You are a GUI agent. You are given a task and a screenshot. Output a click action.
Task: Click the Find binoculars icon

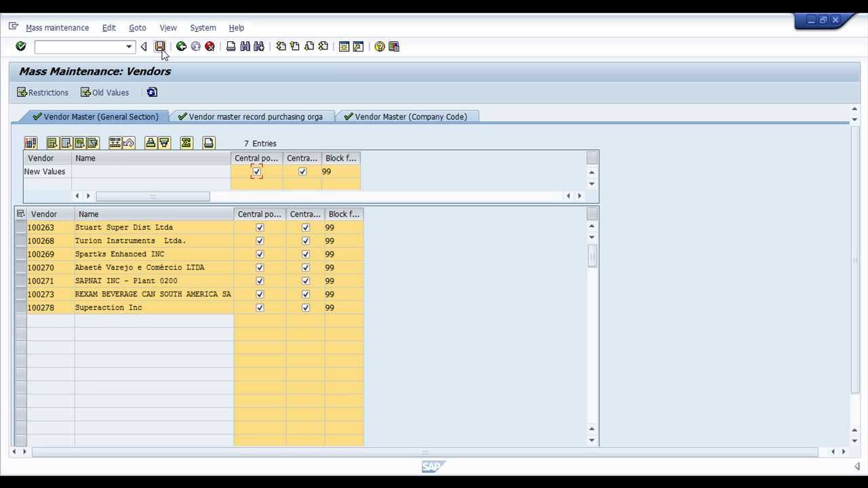click(x=245, y=47)
